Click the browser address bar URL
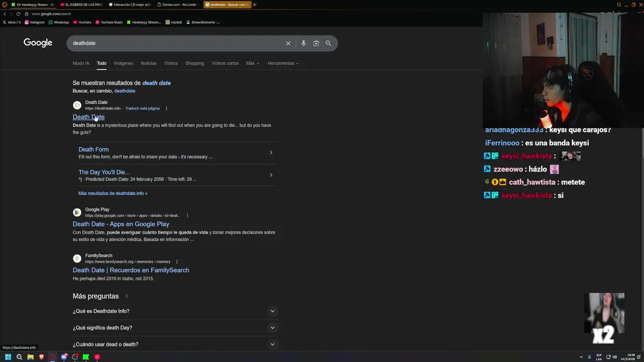Viewport: 644px width, 362px height. click(x=51, y=14)
